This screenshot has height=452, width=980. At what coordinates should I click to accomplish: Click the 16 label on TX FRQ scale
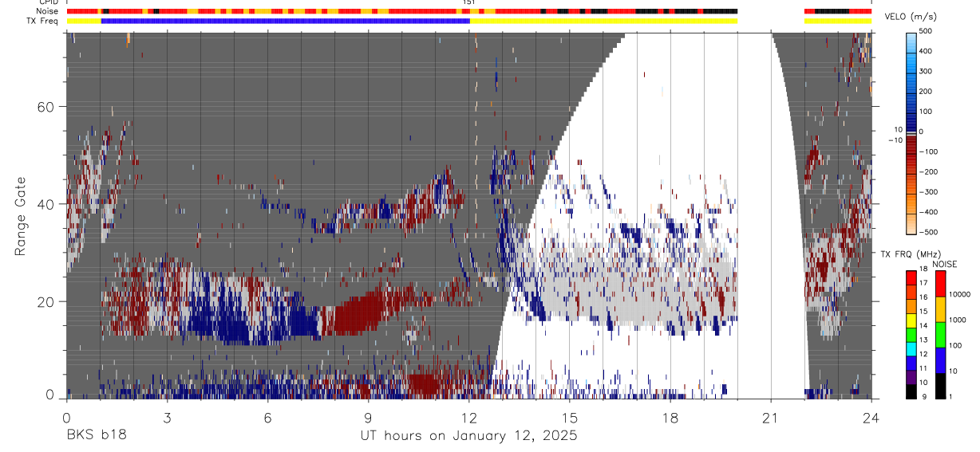pyautogui.click(x=924, y=299)
